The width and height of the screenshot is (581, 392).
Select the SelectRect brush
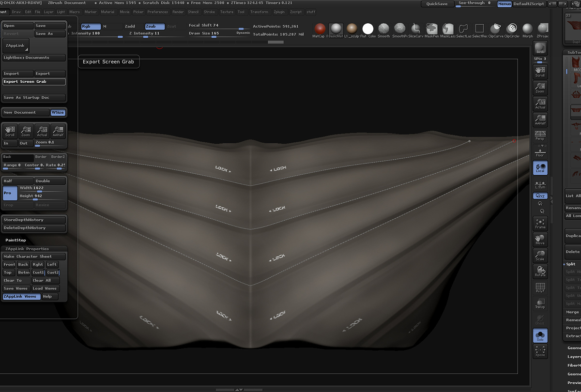click(479, 29)
